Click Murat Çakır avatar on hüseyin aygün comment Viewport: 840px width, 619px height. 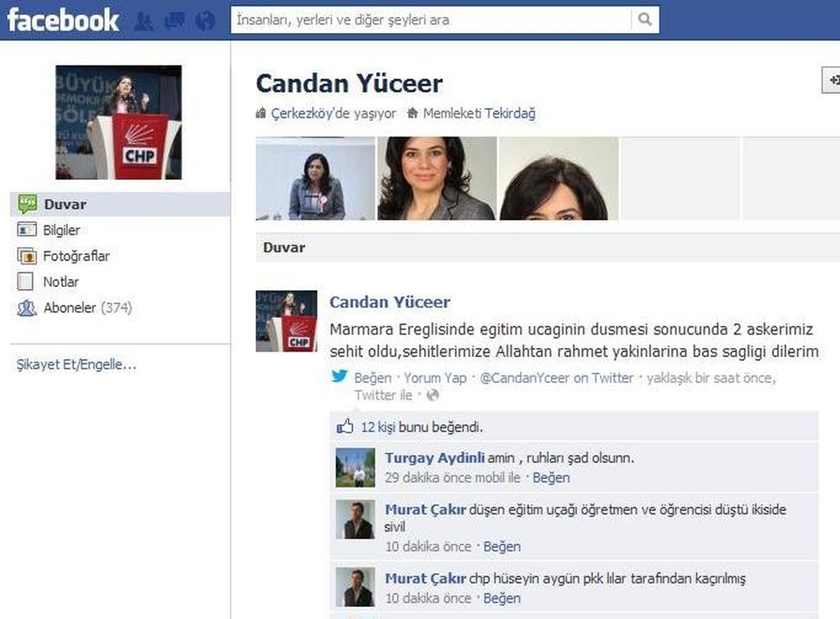[355, 587]
